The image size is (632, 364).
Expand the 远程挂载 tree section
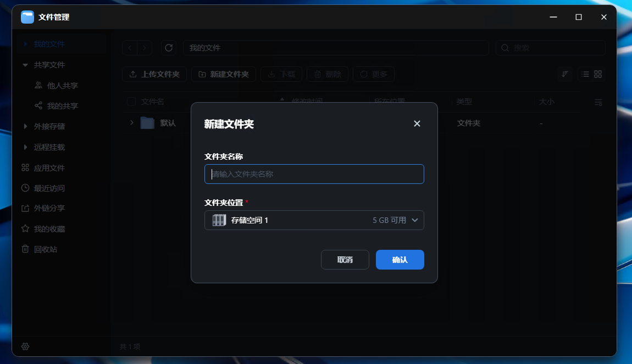tap(25, 147)
